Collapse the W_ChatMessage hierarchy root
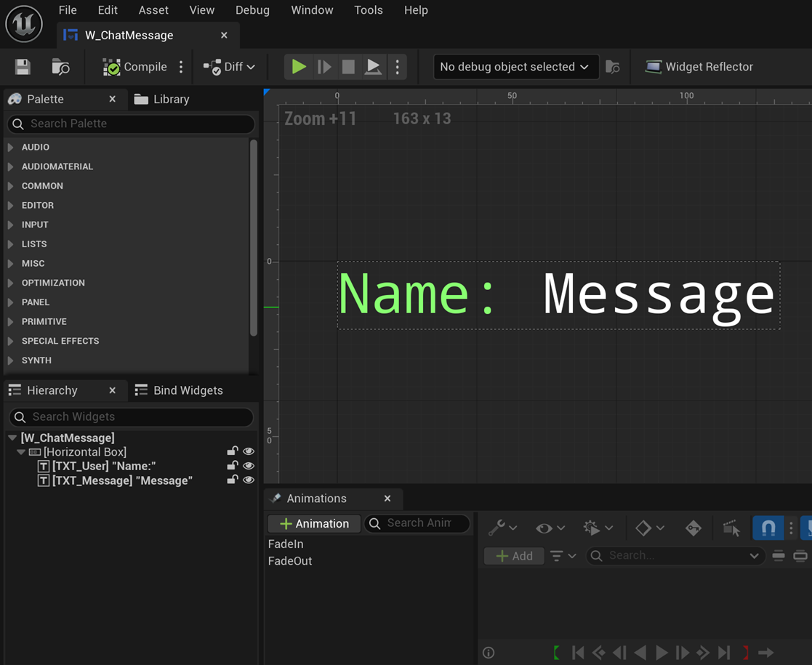This screenshot has height=665, width=812. tap(11, 438)
